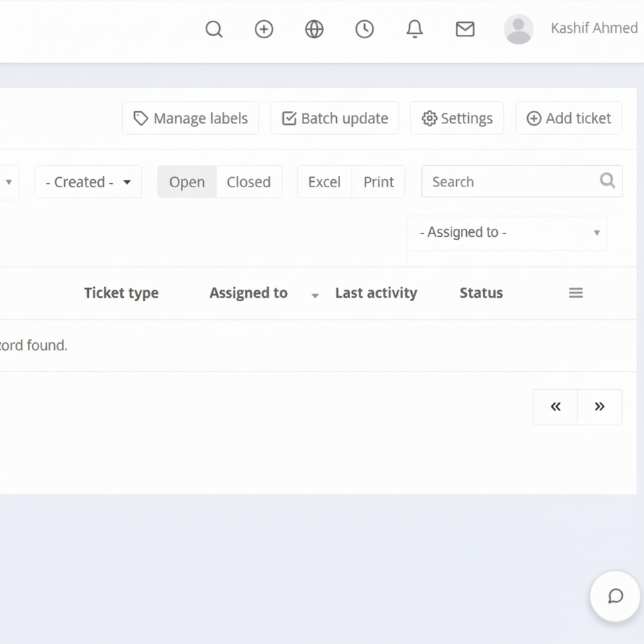Click into the Search input field
Viewport: 644px width, 644px height.
tap(511, 182)
